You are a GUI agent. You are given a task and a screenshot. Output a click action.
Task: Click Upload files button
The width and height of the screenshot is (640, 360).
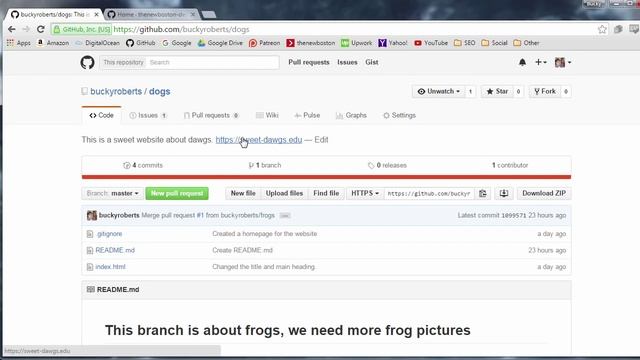tap(284, 193)
